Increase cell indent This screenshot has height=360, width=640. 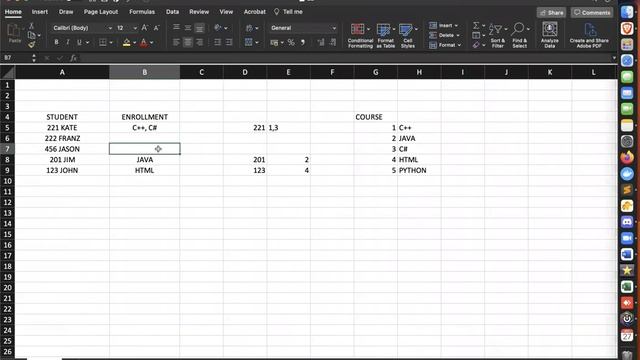(x=229, y=42)
